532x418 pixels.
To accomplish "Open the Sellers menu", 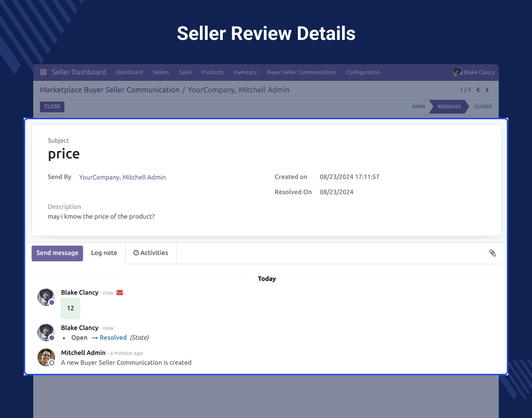I will click(161, 72).
